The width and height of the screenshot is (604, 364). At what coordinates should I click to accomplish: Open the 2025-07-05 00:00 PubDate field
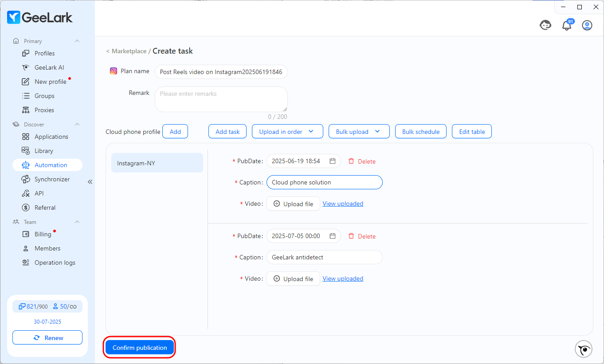303,236
